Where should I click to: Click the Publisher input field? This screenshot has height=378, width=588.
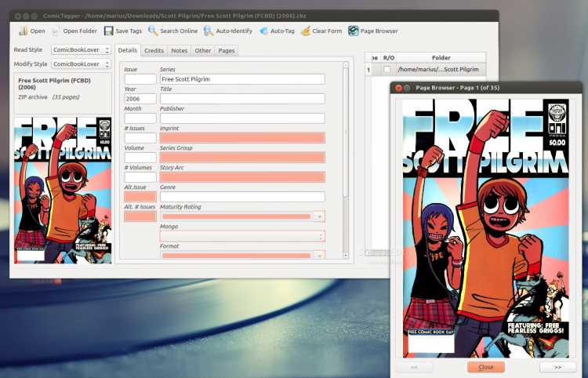[x=242, y=118]
